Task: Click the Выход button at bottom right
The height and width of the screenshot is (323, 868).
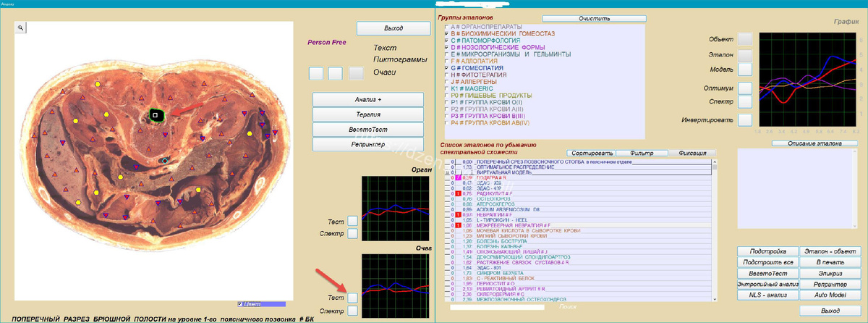Action: (x=830, y=310)
